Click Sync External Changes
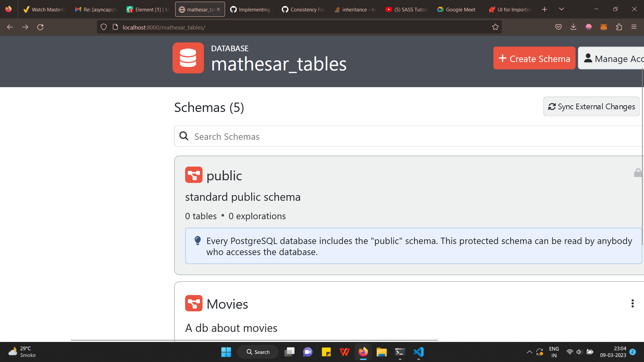The height and width of the screenshot is (362, 644). click(591, 106)
